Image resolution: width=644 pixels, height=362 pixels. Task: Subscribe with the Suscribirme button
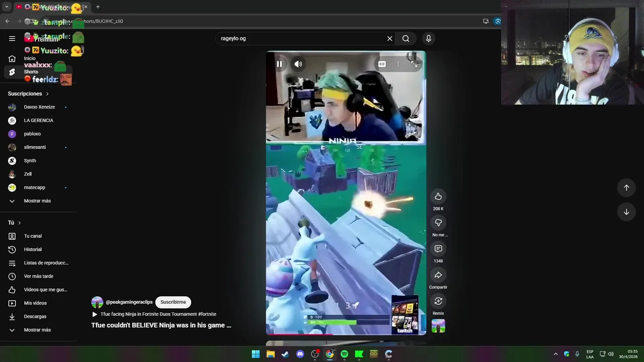coord(173,302)
